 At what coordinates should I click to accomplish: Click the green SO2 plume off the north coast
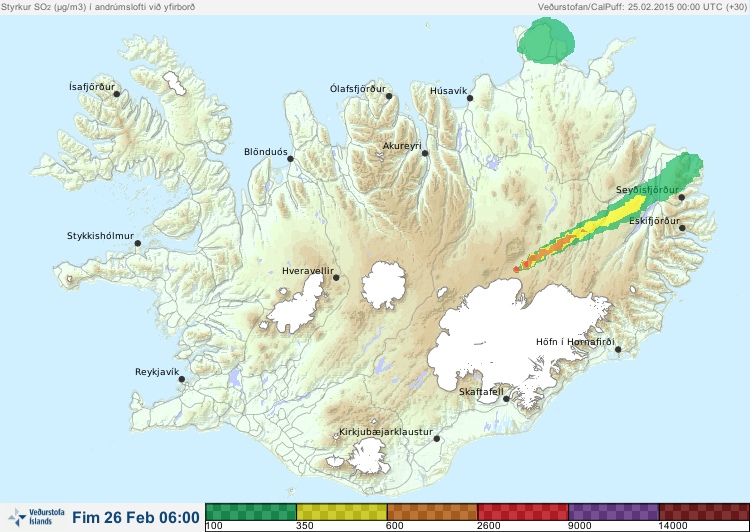pos(546,41)
